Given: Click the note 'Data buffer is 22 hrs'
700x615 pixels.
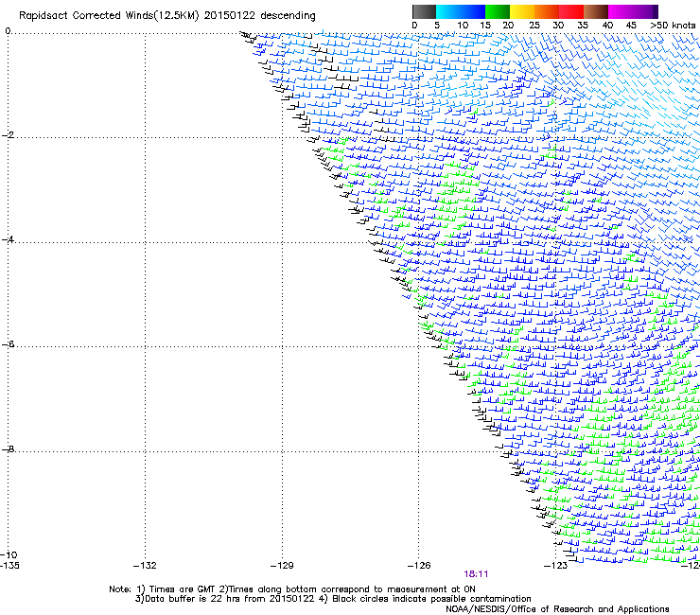Looking at the screenshot, I should coord(194,599).
